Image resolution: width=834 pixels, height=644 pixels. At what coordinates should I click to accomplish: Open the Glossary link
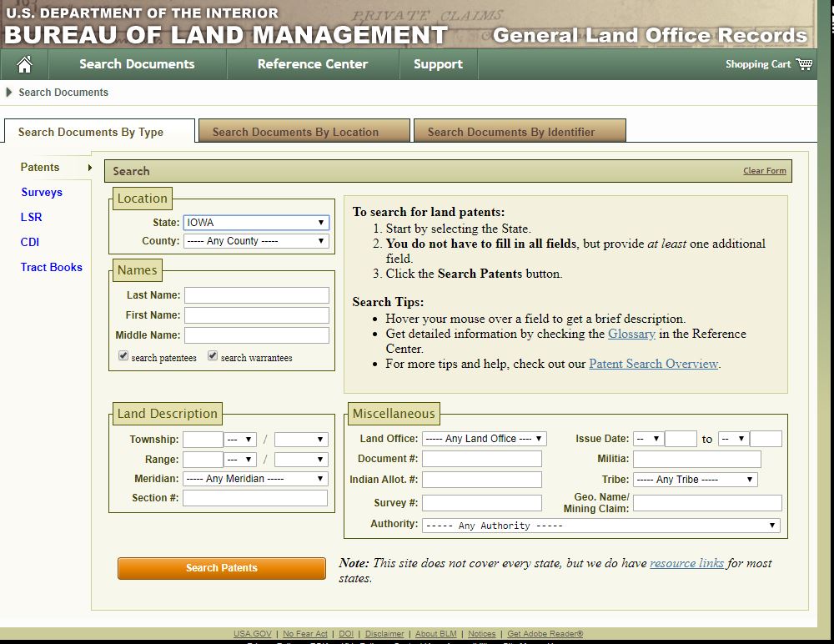(631, 334)
